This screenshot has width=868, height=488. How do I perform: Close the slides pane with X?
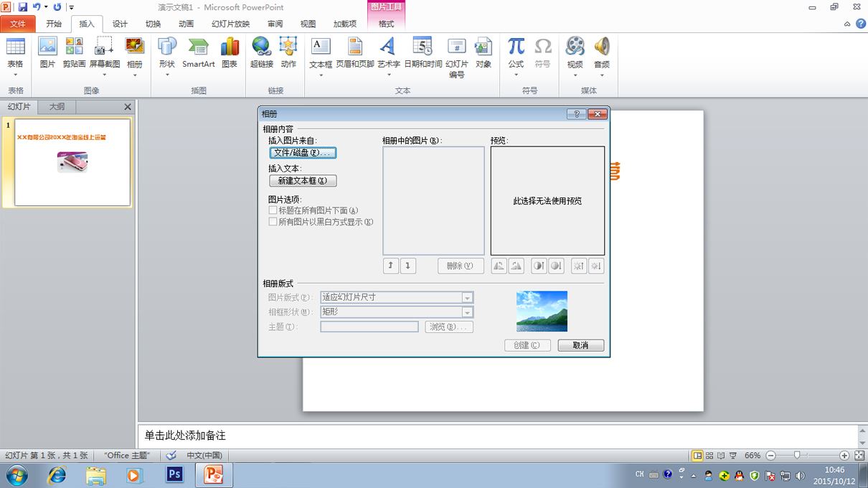[128, 107]
